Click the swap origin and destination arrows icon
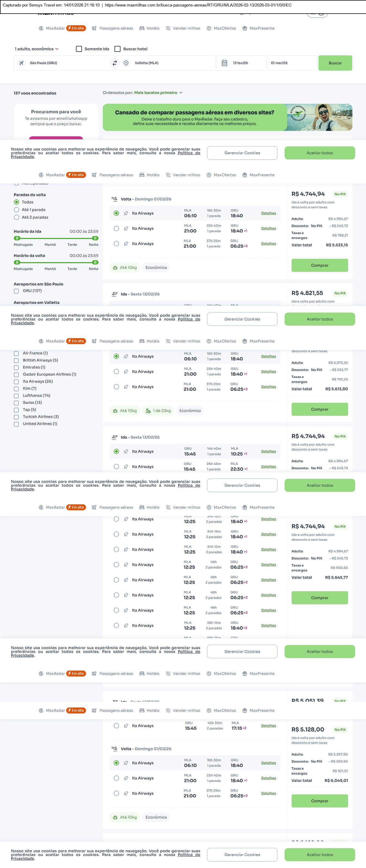This screenshot has width=366, height=868. [x=114, y=63]
